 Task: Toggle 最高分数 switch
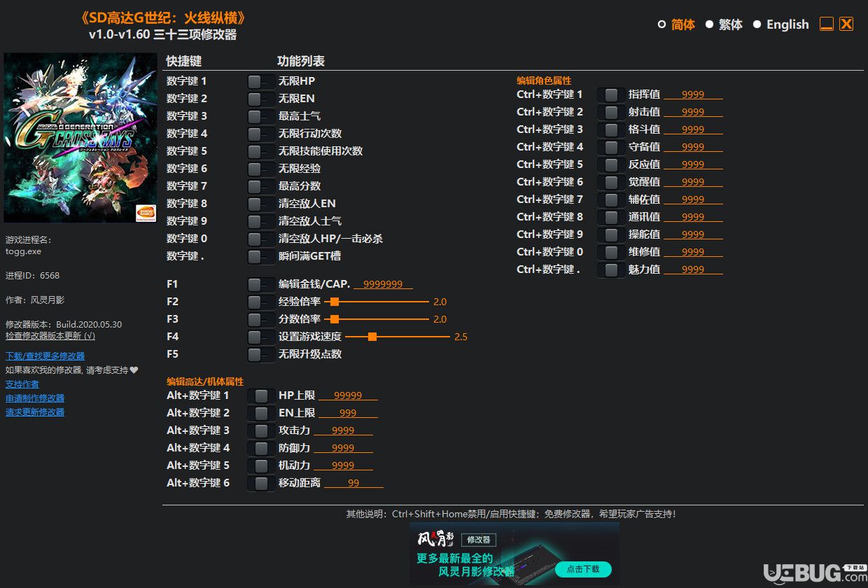[261, 186]
